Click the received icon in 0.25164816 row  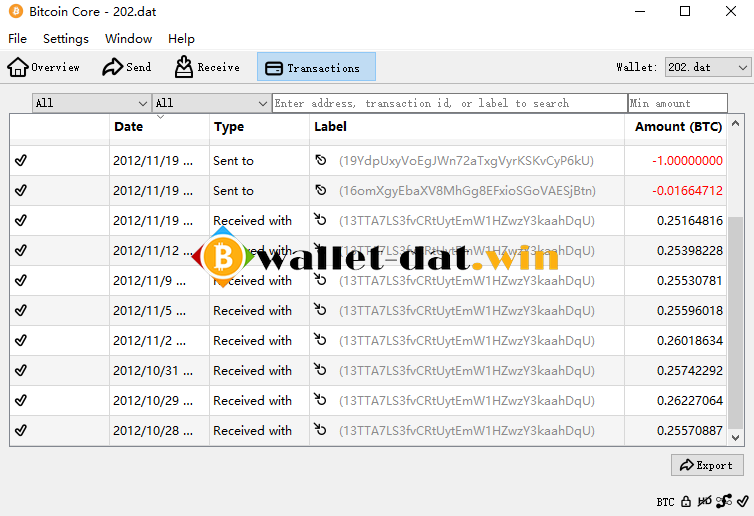tap(320, 219)
